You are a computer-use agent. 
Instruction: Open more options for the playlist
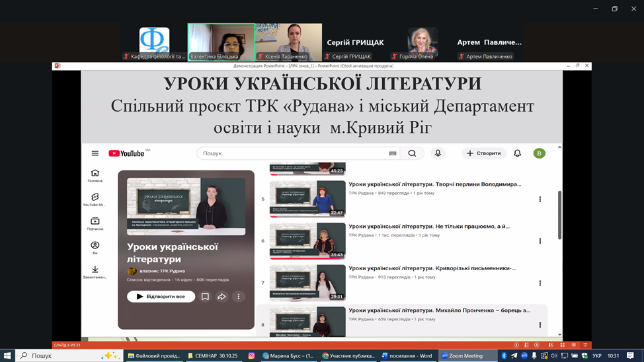pos(239,297)
